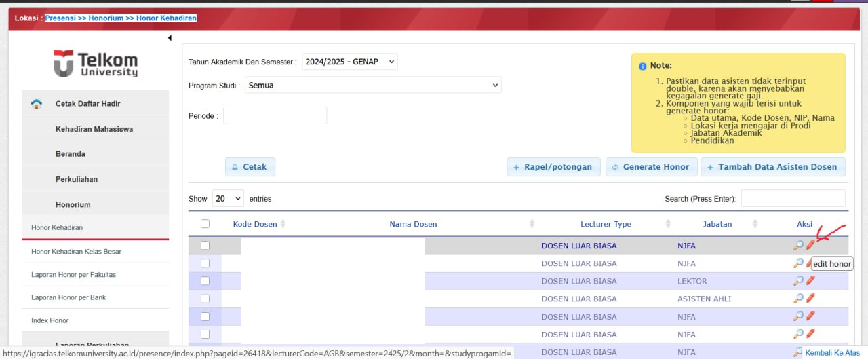Collapse sidebar using the left arrow icon
Viewport: 868px width, 359px height.
[x=170, y=38]
